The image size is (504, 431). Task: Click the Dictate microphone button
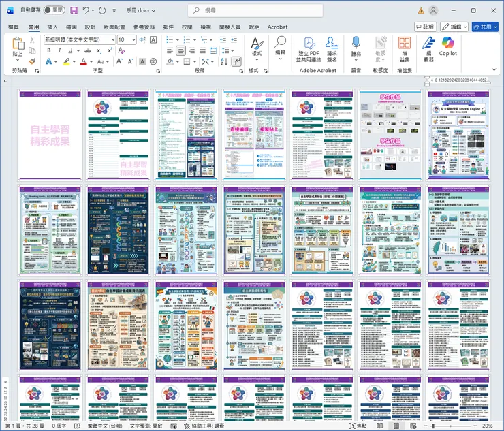356,50
